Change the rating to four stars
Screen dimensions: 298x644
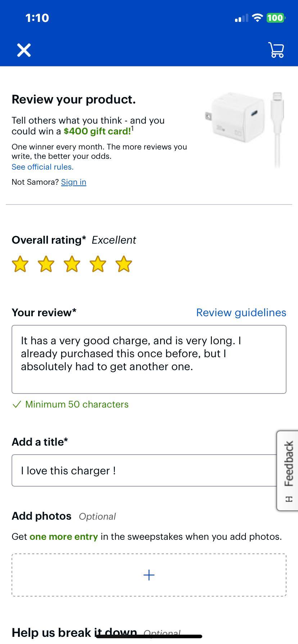pos(98,264)
